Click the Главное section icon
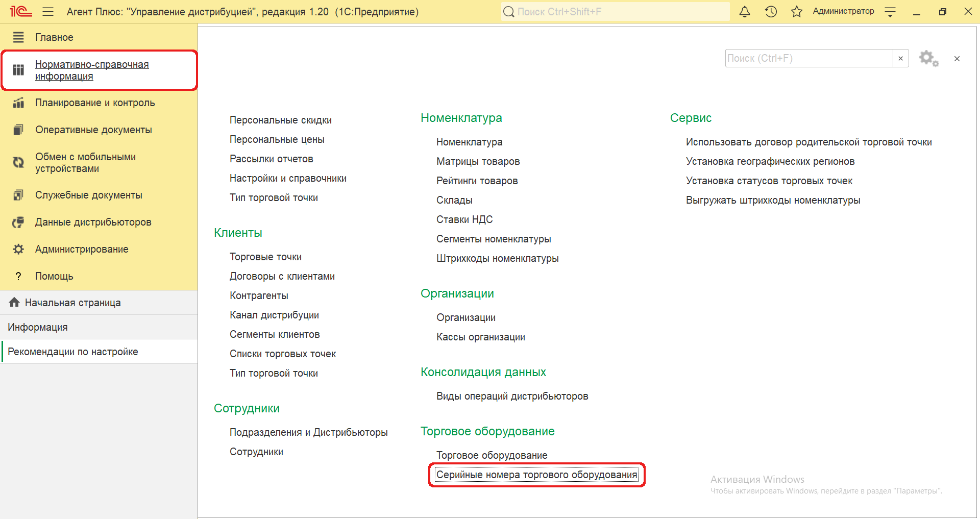The height and width of the screenshot is (519, 980). pyautogui.click(x=18, y=37)
